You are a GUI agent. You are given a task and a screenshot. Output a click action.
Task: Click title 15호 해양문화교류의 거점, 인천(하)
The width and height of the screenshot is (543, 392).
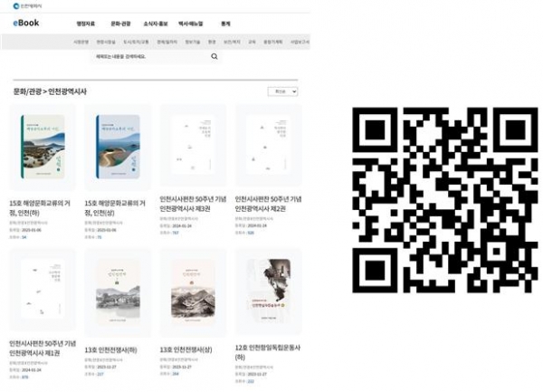(40, 208)
